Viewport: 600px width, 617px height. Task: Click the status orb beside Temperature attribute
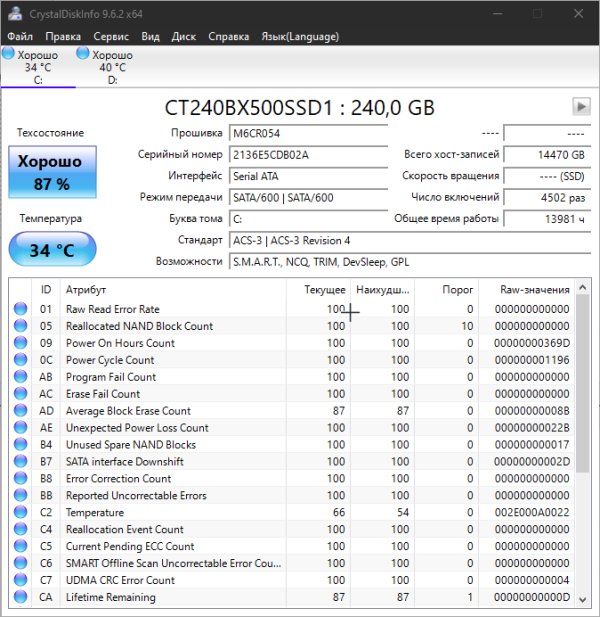(21, 513)
